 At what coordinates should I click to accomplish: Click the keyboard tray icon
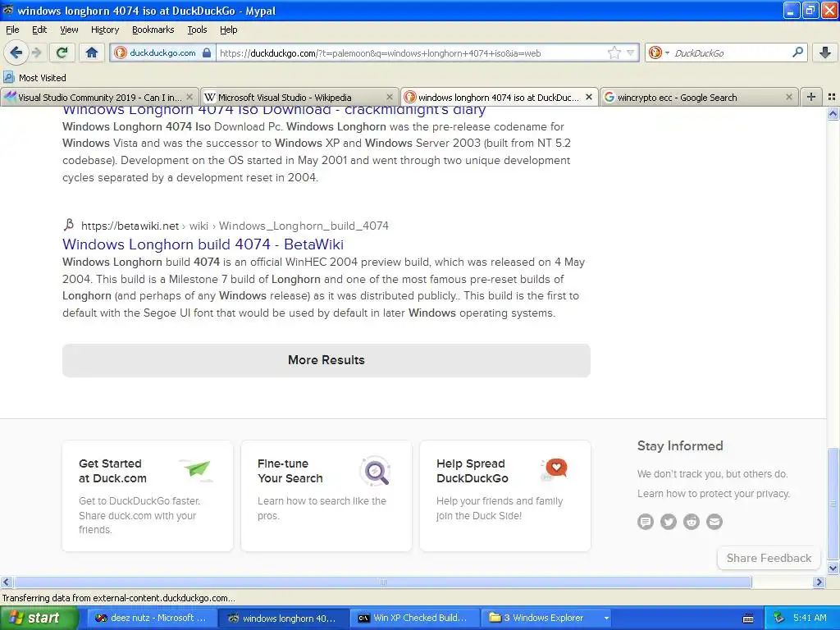click(748, 619)
